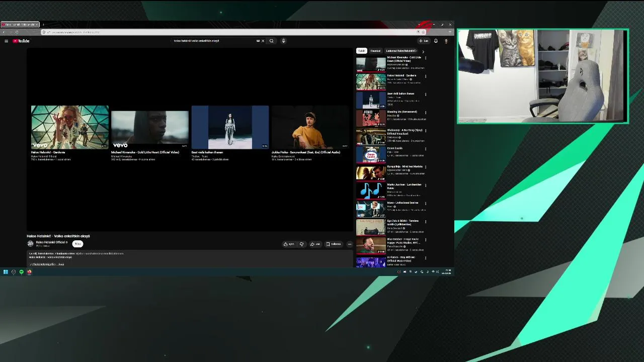
Task: Open the on-screen keyboard in search box
Action: (258, 41)
